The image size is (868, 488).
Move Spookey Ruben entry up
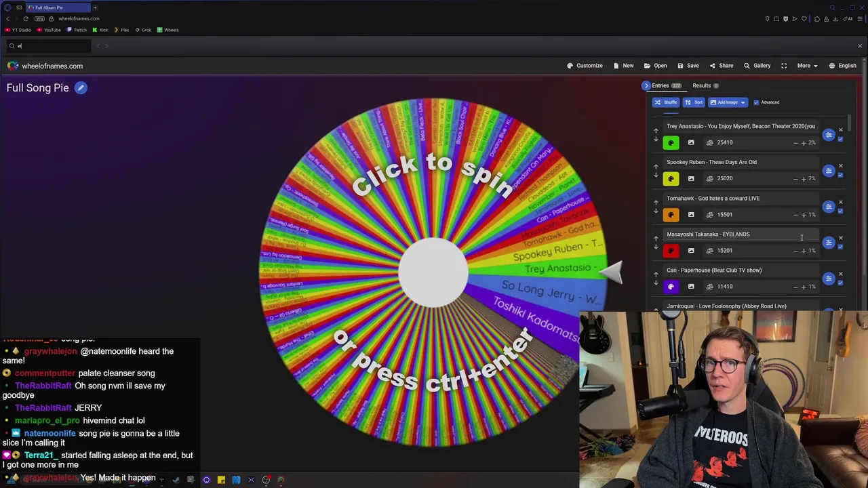coord(656,166)
